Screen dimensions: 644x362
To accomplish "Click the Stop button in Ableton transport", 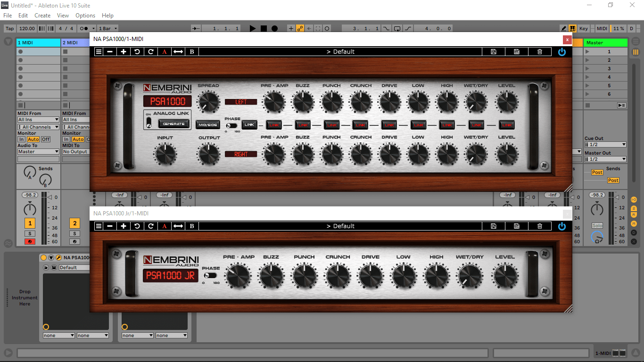I will coord(264,28).
